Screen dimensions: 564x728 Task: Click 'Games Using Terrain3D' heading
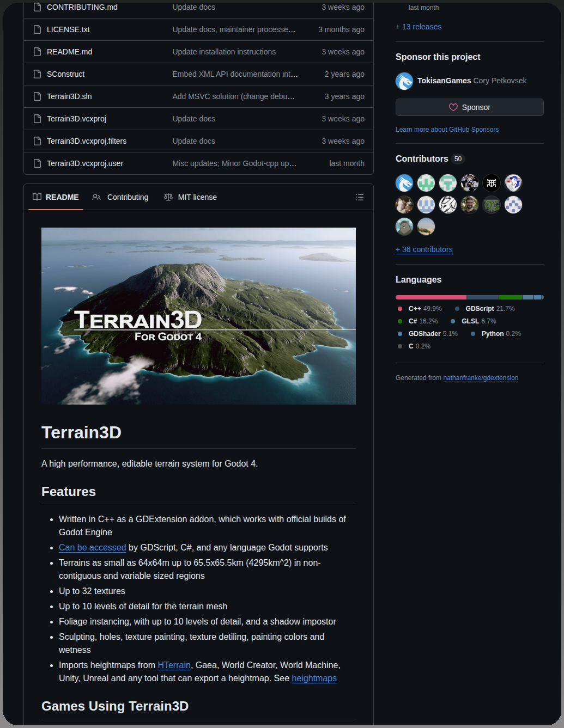coord(115,706)
